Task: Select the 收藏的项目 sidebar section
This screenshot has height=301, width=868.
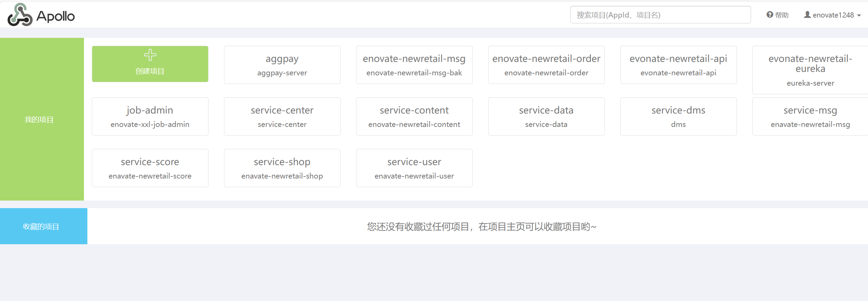Action: (44, 226)
